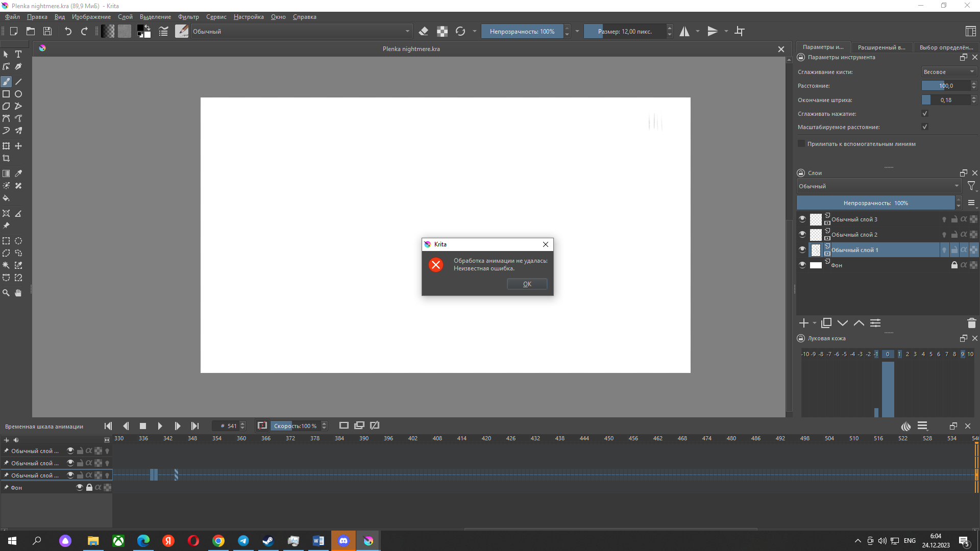Select the Gradient tool
Image resolution: width=980 pixels, height=551 pixels.
tap(6, 173)
